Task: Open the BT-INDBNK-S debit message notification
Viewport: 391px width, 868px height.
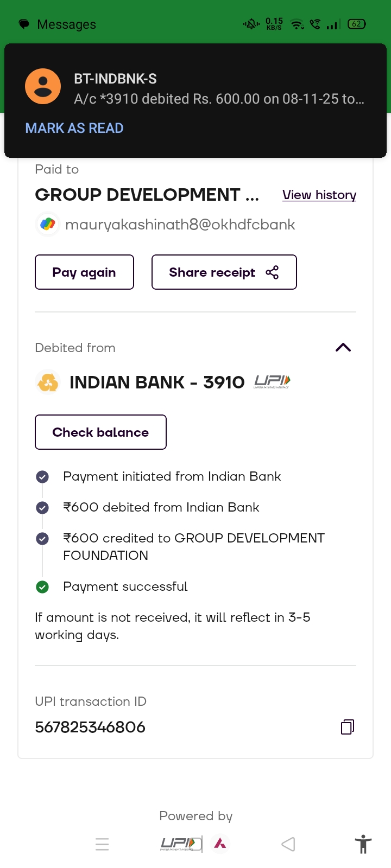Action: pos(219,90)
